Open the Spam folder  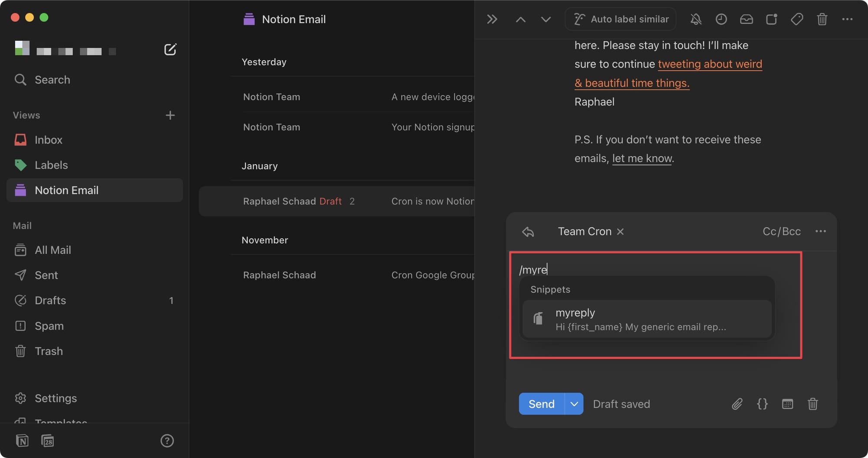95,326
